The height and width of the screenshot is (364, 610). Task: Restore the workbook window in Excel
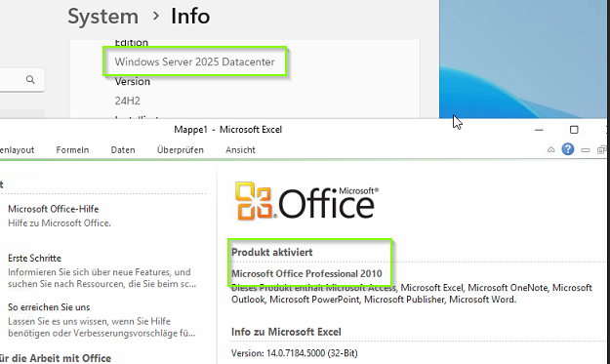point(601,149)
